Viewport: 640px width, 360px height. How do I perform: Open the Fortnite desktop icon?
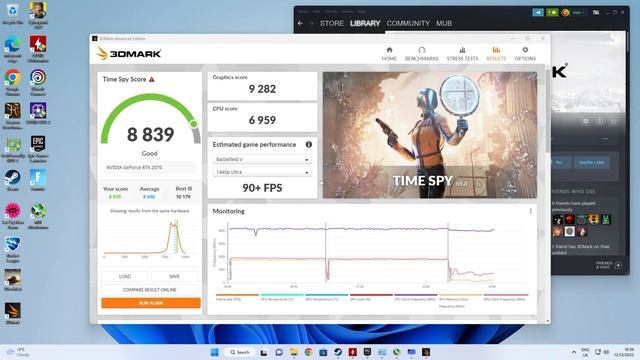[38, 180]
